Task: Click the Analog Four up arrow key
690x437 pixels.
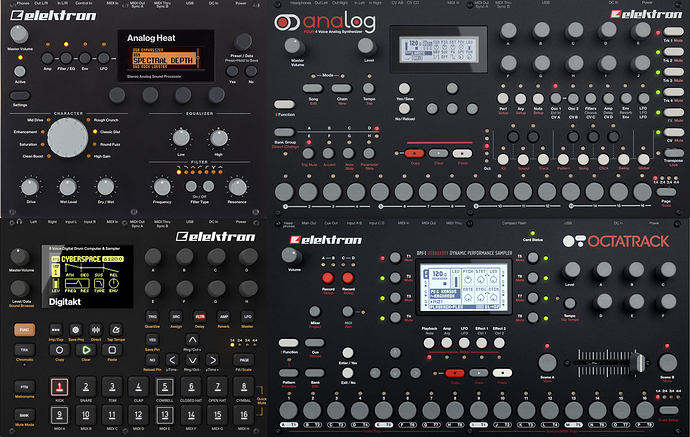Action: (x=452, y=88)
